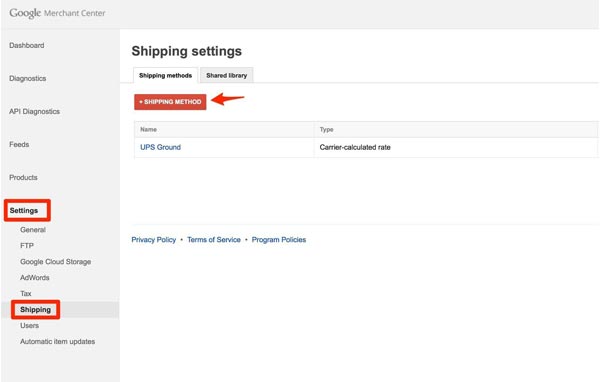This screenshot has width=600, height=382.
Task: Click the + SHIPPING METHOD button
Action: tap(170, 102)
